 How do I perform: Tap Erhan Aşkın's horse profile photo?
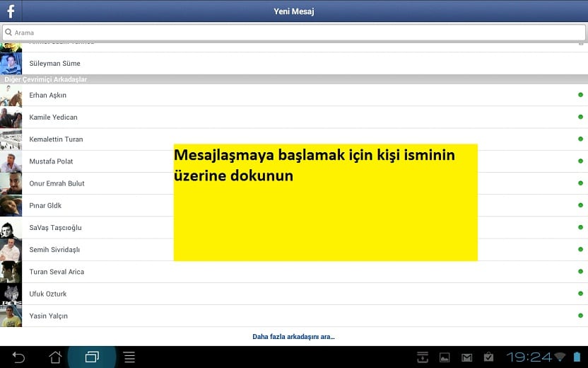click(x=11, y=96)
